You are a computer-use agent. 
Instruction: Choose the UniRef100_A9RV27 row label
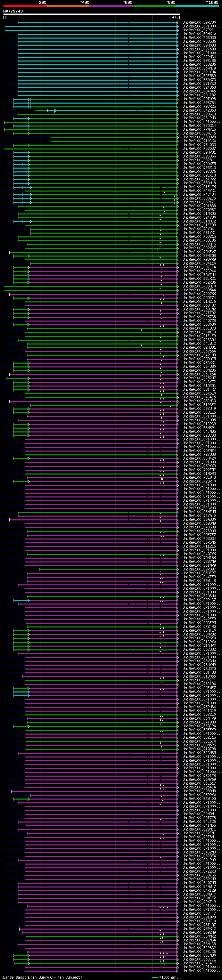(199, 248)
